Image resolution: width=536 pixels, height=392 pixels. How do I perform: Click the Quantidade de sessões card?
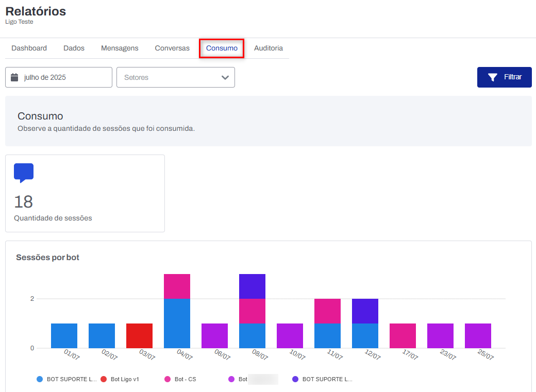click(x=85, y=193)
